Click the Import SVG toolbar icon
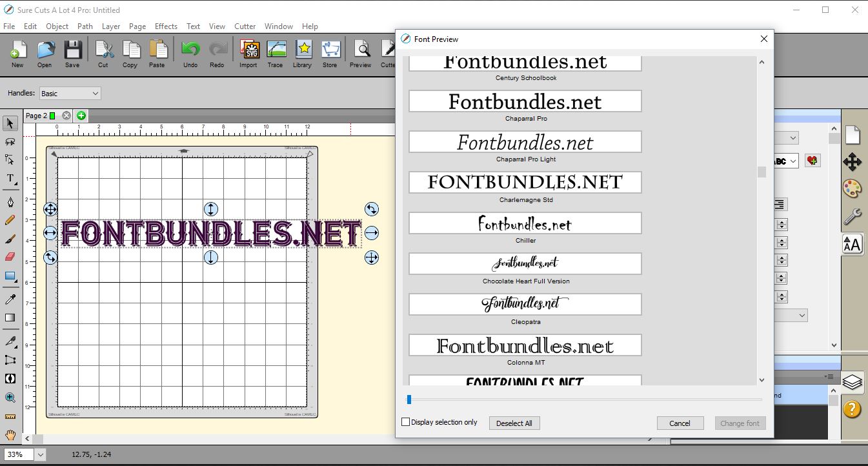The width and height of the screenshot is (868, 466). click(x=248, y=54)
